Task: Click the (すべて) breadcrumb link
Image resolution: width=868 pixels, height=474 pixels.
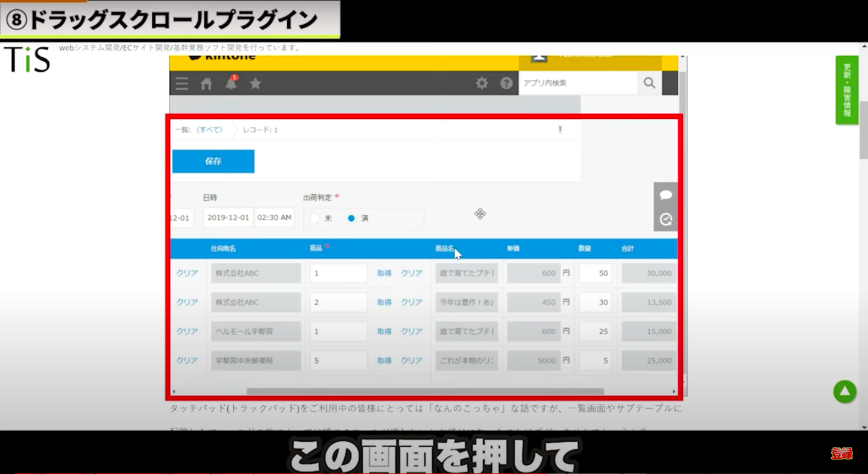Action: tap(209, 130)
